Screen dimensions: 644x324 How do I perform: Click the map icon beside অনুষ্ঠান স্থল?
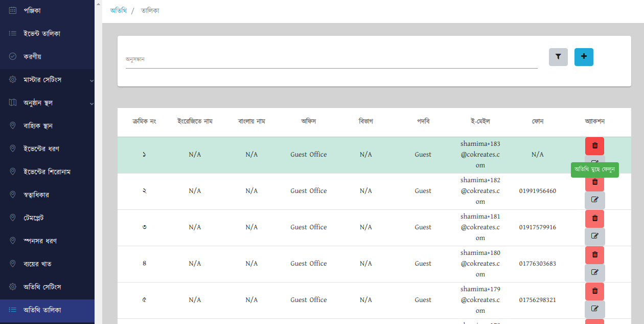13,103
